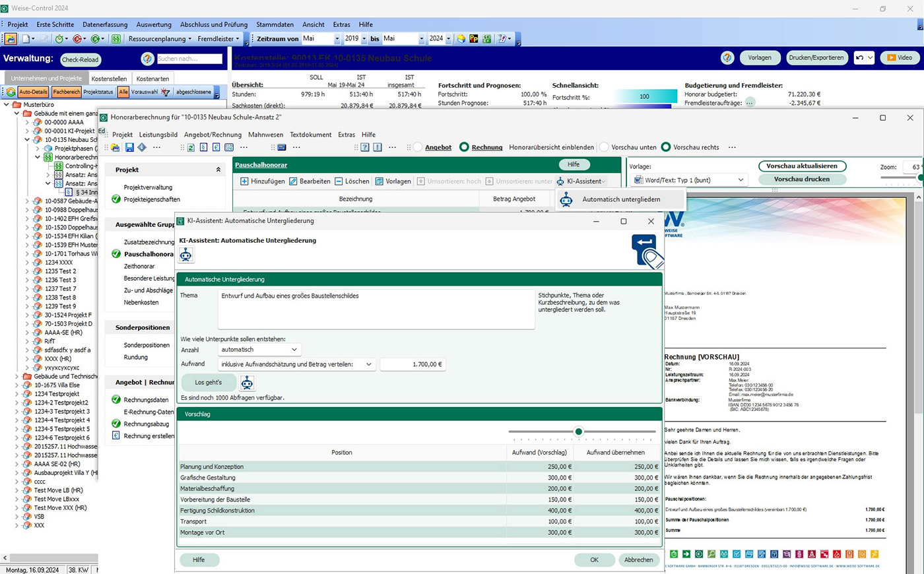The height and width of the screenshot is (574, 924).
Task: Select the Angebot radio button
Action: tap(418, 147)
